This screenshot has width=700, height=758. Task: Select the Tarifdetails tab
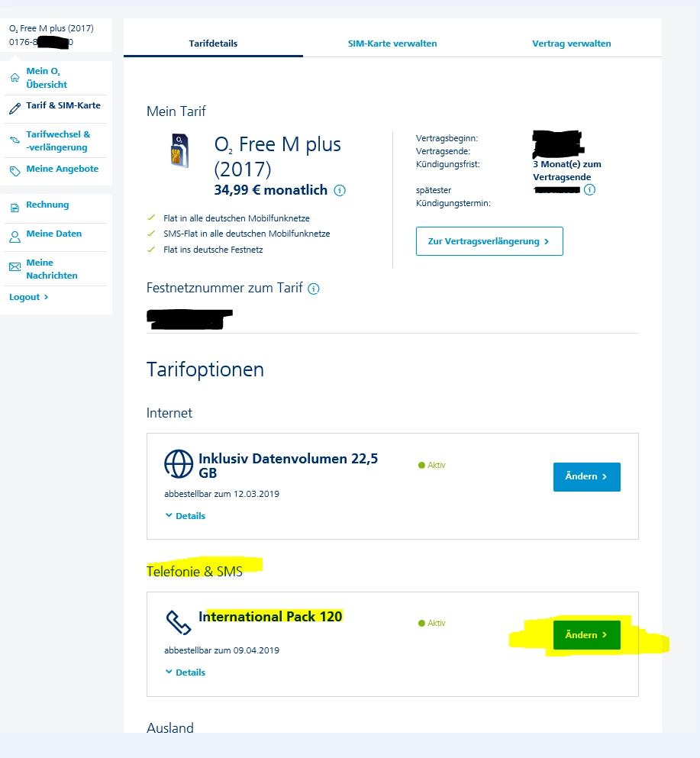pyautogui.click(x=213, y=44)
